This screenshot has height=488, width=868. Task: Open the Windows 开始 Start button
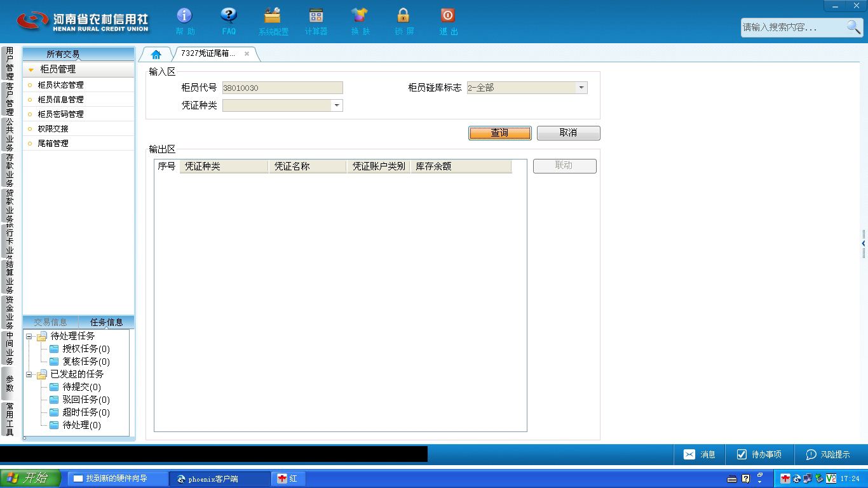click(x=30, y=478)
